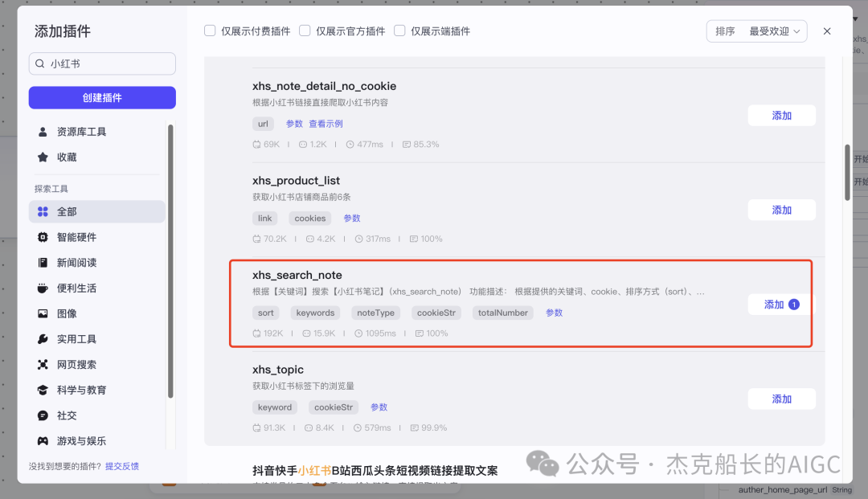
Task: Select the 科学与教育 category
Action: [x=97, y=390]
